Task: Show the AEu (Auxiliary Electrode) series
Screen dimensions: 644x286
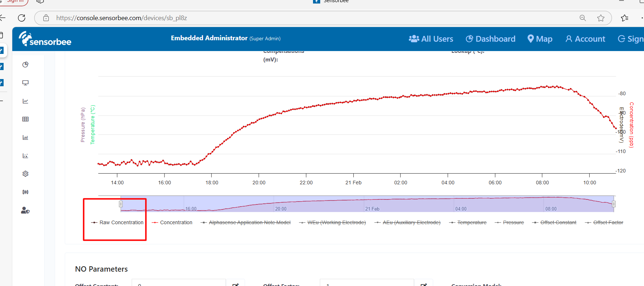Action: 407,223
